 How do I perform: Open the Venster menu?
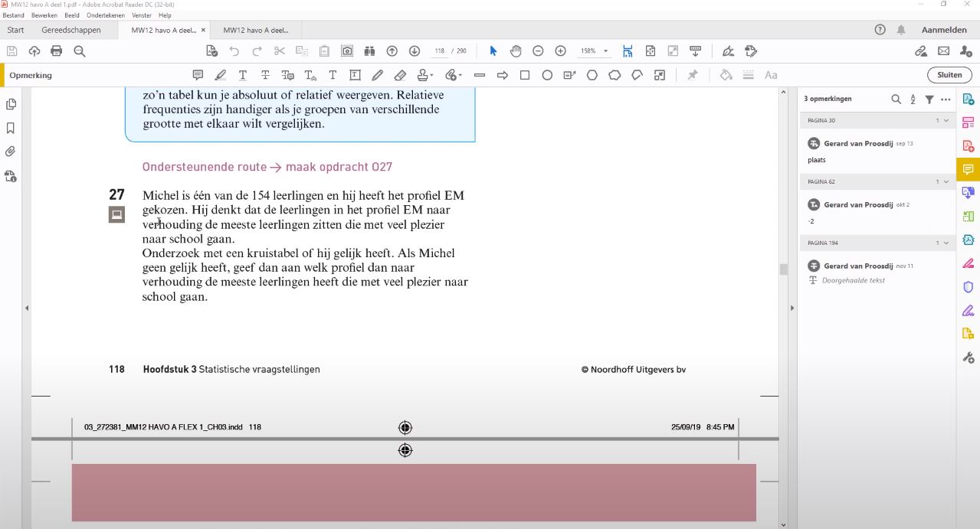point(141,15)
